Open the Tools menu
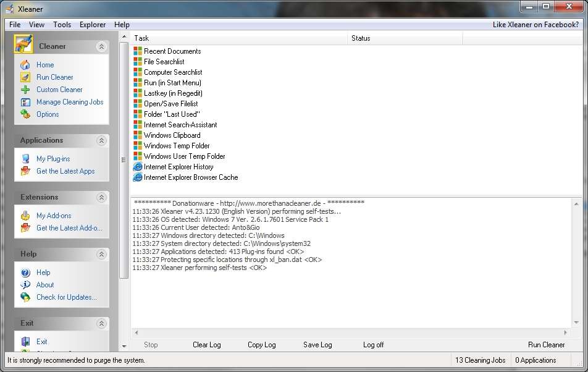Screen dimensions: 588x372 coord(62,24)
